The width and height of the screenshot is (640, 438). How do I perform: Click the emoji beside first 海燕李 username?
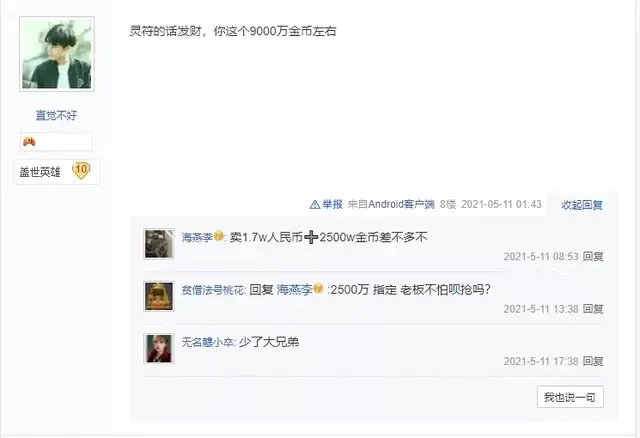(219, 236)
